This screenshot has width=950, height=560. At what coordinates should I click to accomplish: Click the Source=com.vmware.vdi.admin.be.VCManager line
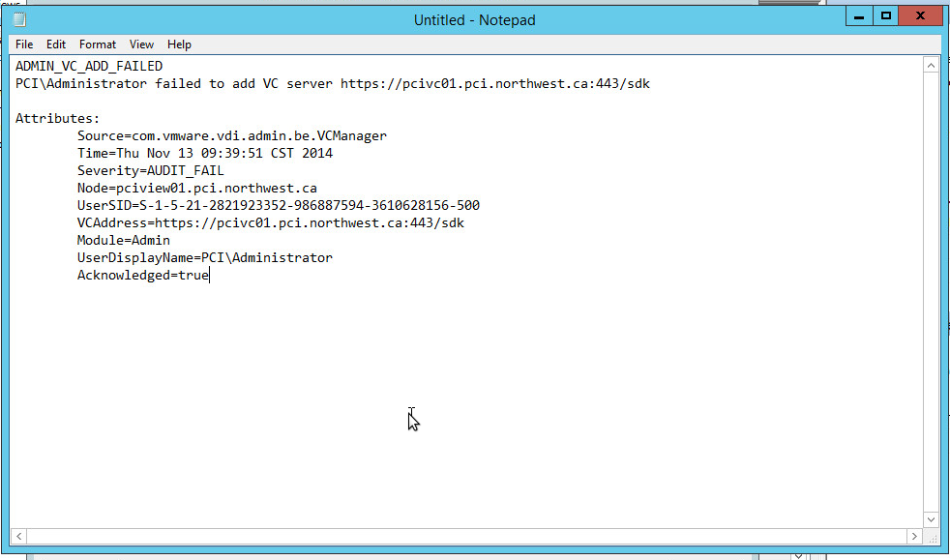click(232, 136)
